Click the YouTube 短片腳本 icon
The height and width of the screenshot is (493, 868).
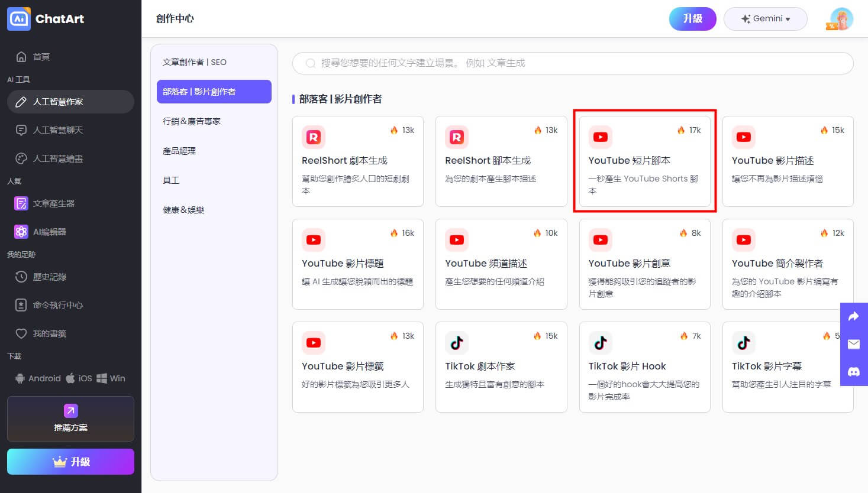pos(601,137)
